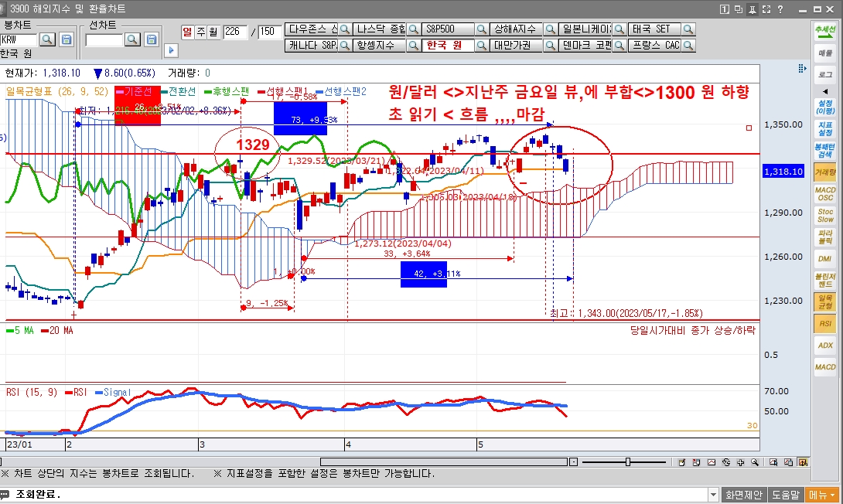
Task: Search next to 나스닥 종합
Action: click(x=414, y=29)
